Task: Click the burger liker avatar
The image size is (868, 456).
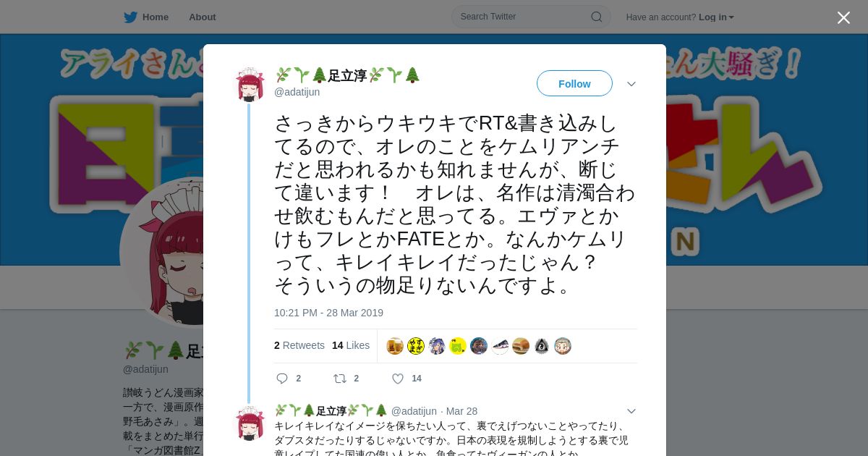Action: pyautogui.click(x=521, y=346)
